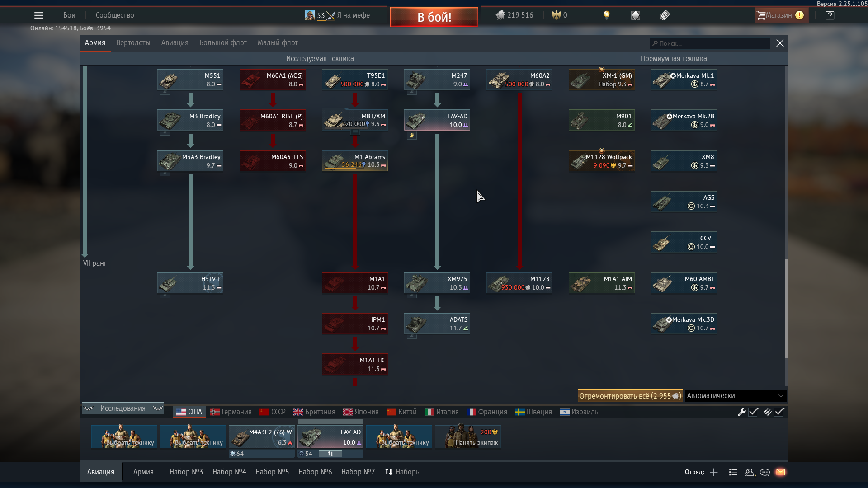
Task: Toggle the auto-repair checkbox
Action: click(753, 412)
